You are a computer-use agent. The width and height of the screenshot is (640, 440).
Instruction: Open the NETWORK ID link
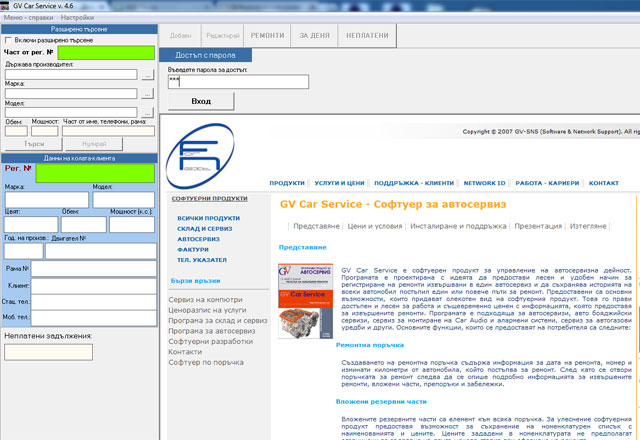(x=484, y=183)
